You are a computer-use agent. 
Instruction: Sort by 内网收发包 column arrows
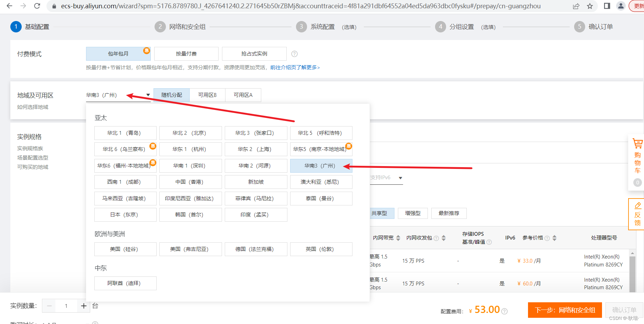pyautogui.click(x=444, y=238)
